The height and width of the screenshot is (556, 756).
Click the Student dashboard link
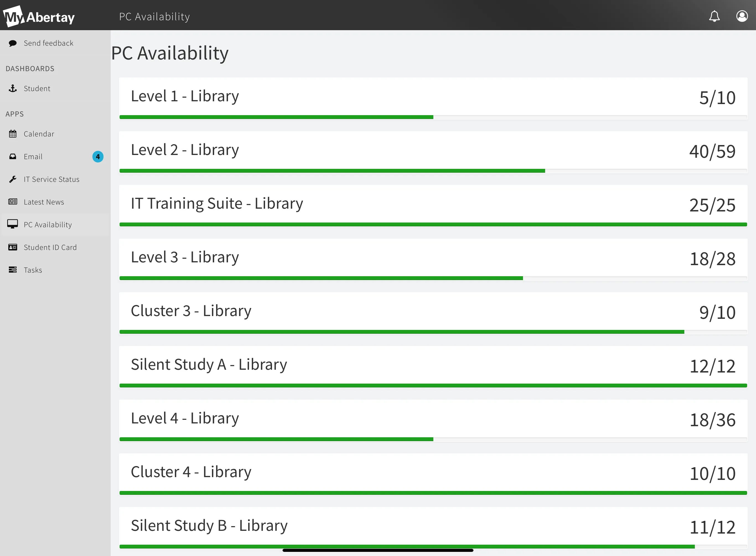(x=37, y=88)
